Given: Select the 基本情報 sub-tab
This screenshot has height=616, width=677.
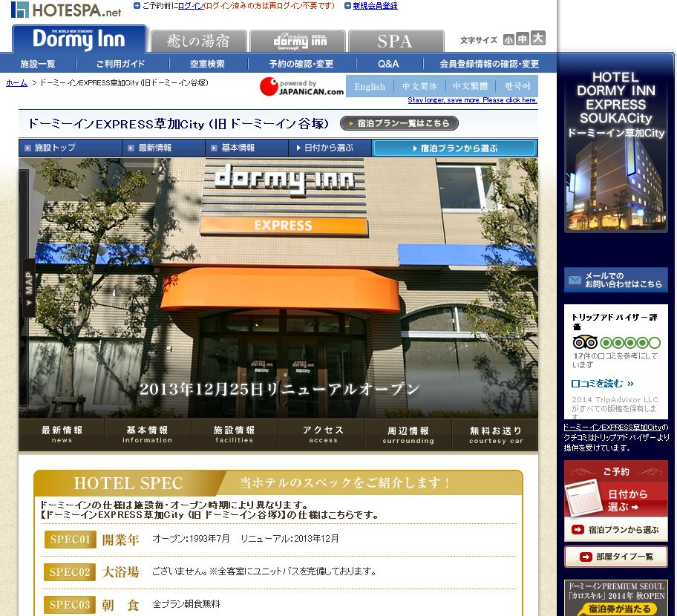Looking at the screenshot, I should point(246,148).
